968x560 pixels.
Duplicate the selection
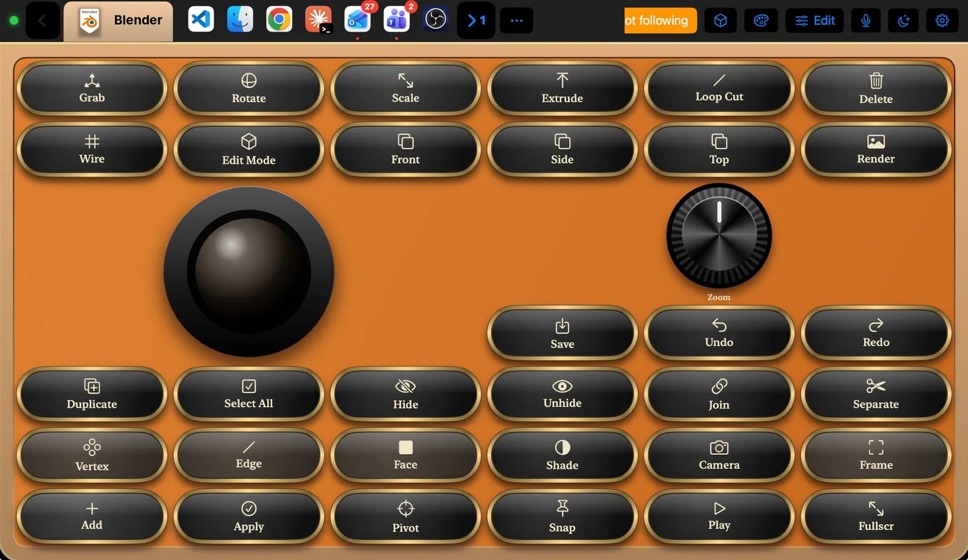point(92,394)
